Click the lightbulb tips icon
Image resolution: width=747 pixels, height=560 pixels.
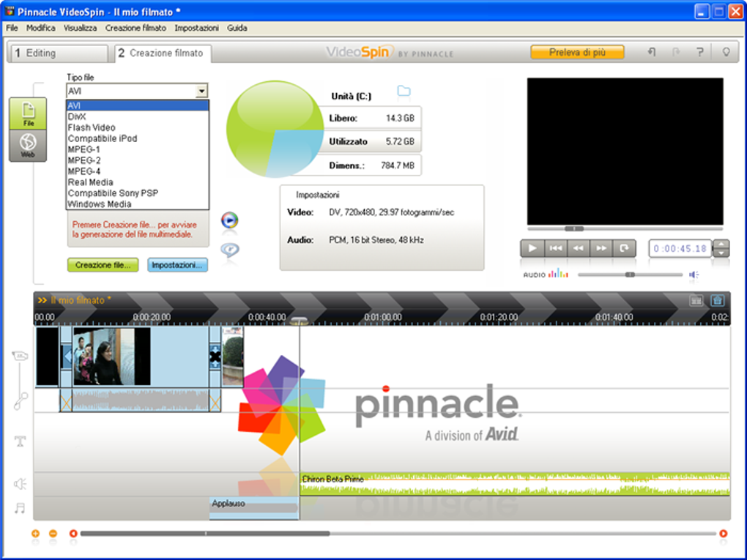point(726,52)
